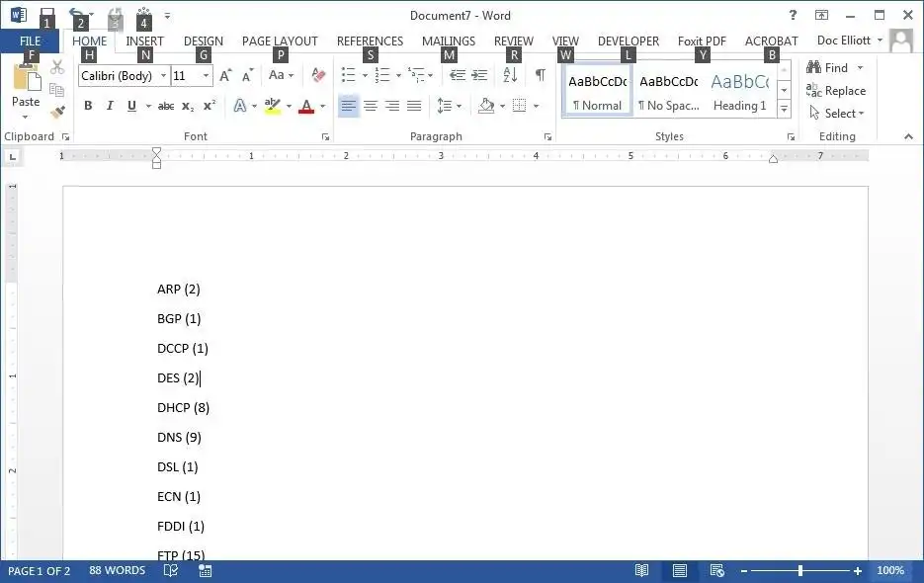Toggle underline formatting
The height and width of the screenshot is (583, 924).
[131, 106]
